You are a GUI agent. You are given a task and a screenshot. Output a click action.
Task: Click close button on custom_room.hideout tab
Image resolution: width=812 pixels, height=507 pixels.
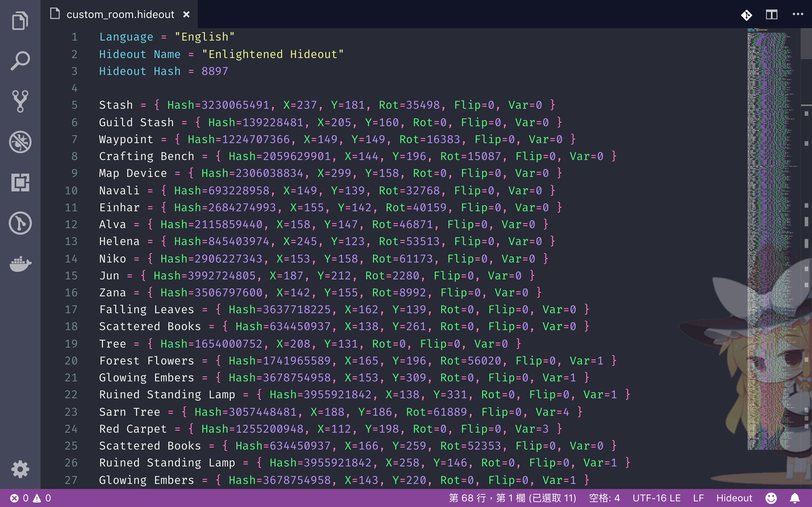click(186, 15)
